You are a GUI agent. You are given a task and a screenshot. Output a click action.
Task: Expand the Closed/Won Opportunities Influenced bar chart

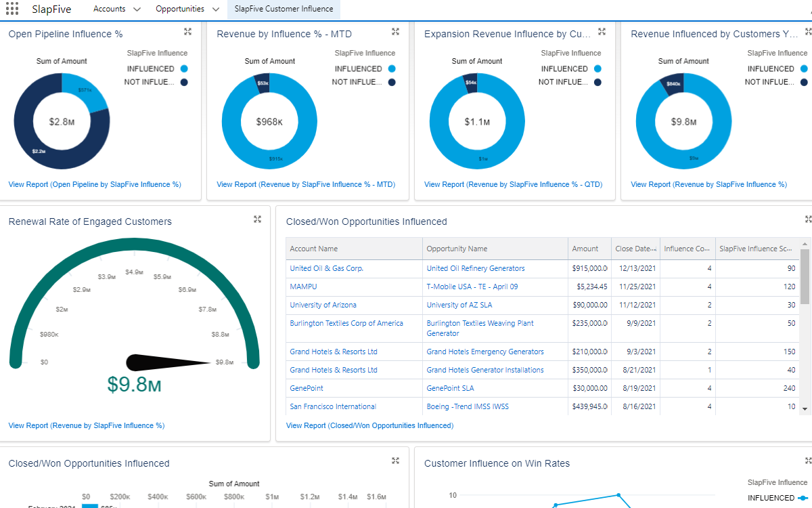click(396, 461)
